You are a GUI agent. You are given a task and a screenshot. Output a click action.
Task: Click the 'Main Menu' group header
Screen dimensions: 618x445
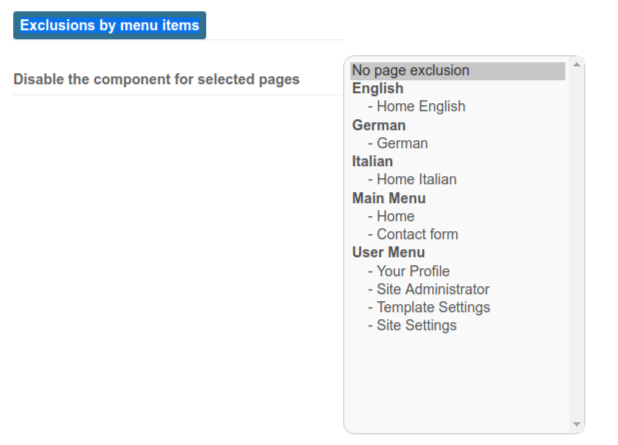(x=389, y=198)
